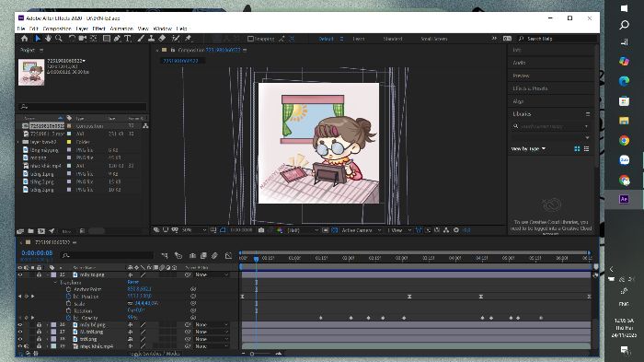Open the Preview panel

521,76
